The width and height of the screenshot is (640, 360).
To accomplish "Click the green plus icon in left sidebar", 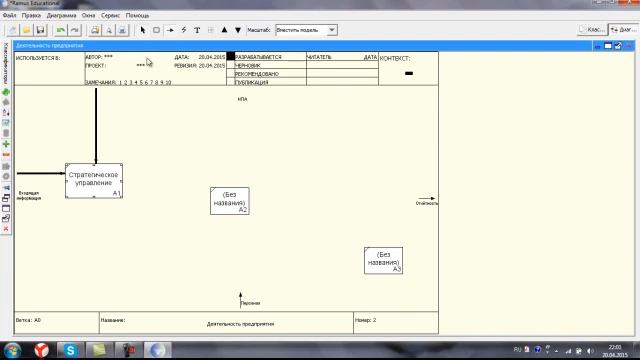I will pyautogui.click(x=6, y=144).
